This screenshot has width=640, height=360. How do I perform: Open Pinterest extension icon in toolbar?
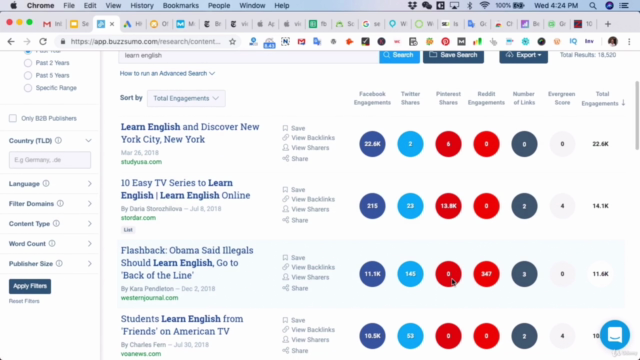pos(445,42)
